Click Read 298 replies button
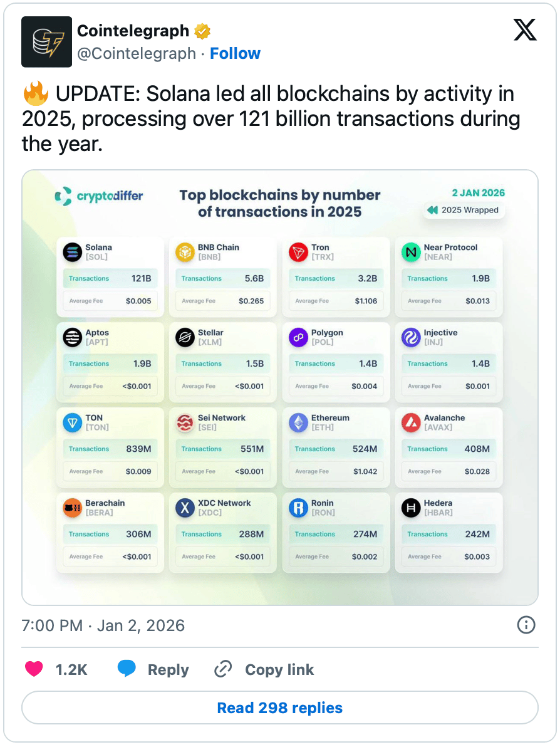560x747 pixels. tap(280, 708)
